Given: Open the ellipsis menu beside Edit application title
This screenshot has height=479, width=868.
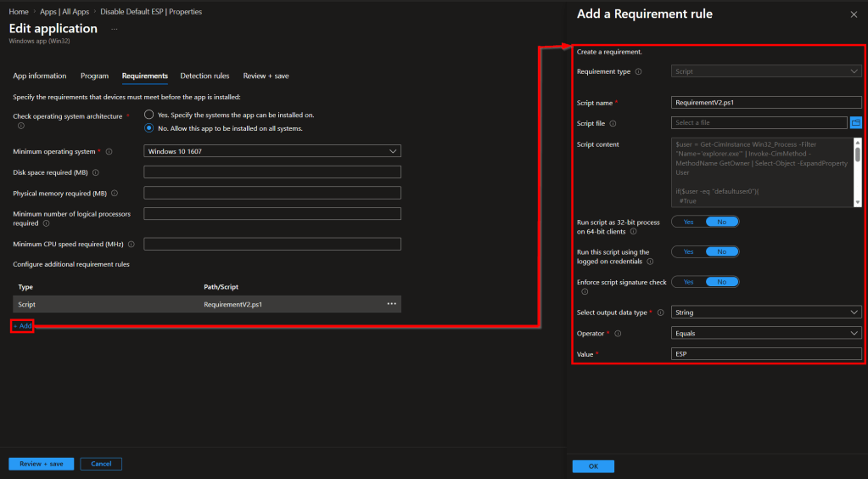Looking at the screenshot, I should (x=114, y=29).
